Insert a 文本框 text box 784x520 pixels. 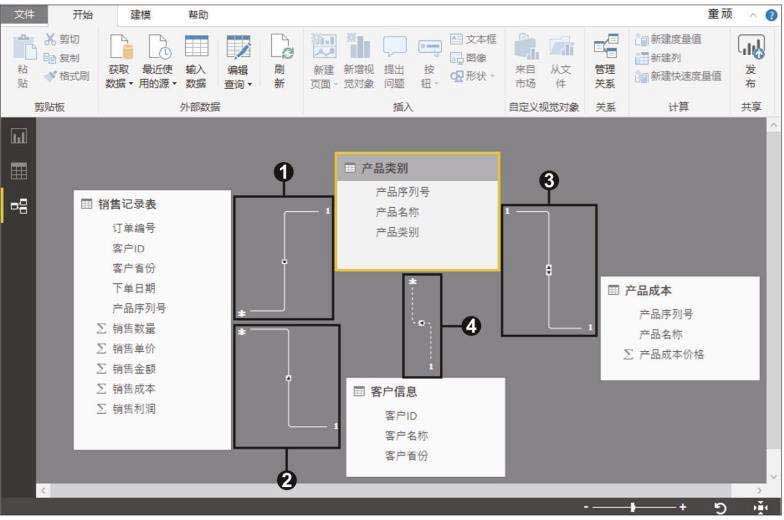(474, 39)
